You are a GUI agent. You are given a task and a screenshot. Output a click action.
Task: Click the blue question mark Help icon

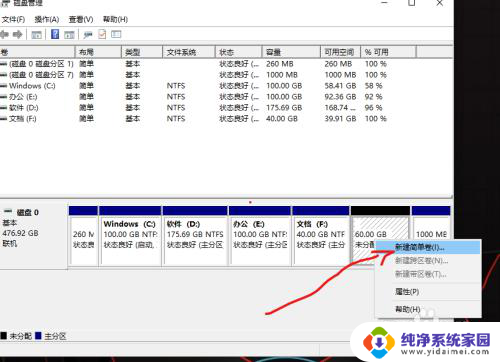pos(55,34)
